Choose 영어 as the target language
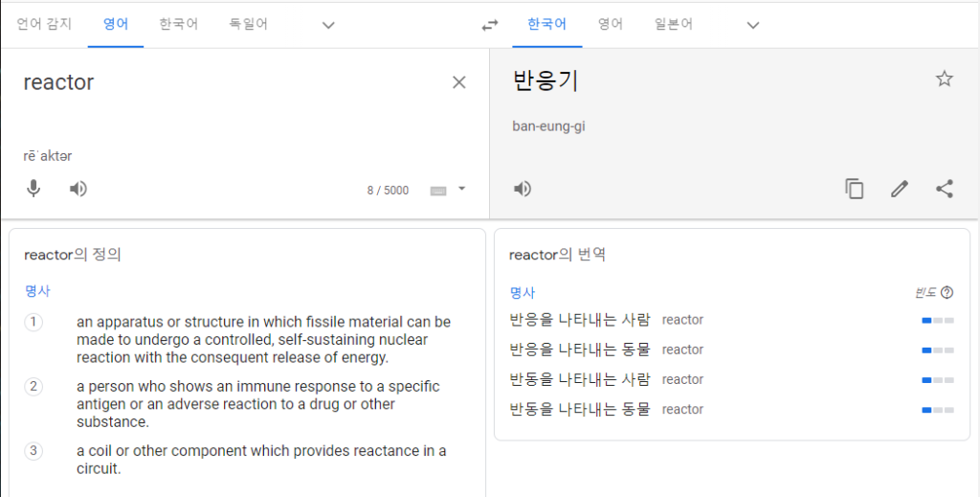The width and height of the screenshot is (980, 497). (610, 24)
